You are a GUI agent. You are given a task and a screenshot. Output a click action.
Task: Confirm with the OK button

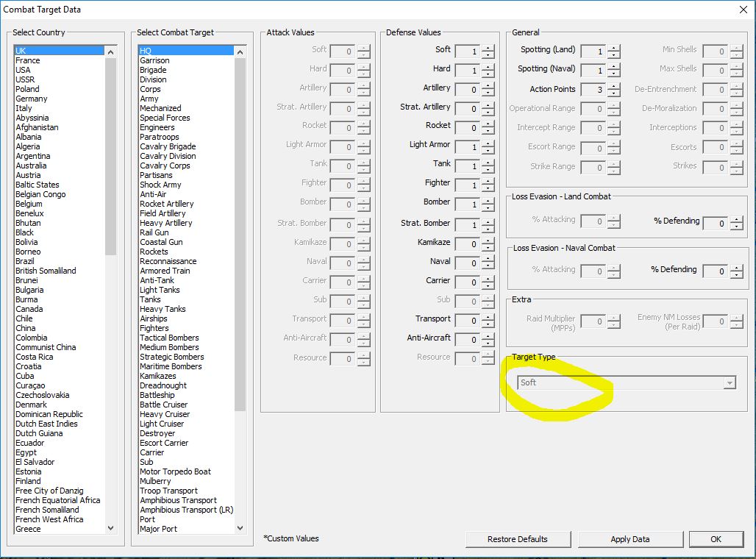pos(716,539)
